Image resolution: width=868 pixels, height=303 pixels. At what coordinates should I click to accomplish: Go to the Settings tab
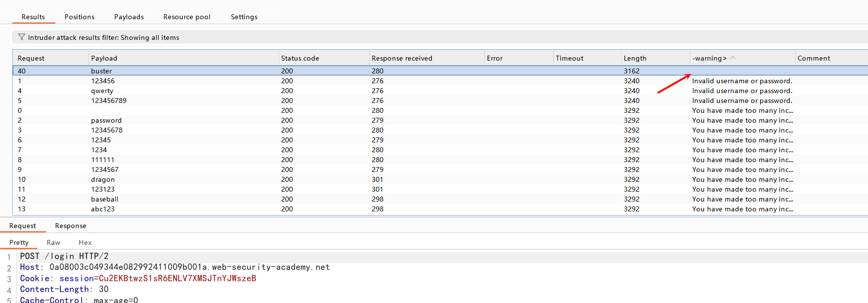(244, 17)
